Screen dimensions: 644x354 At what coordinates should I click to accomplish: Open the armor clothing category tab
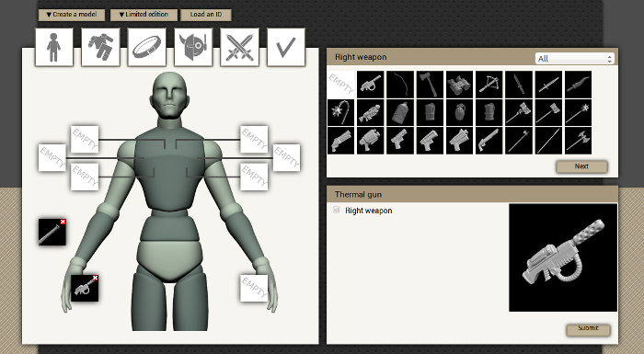100,47
